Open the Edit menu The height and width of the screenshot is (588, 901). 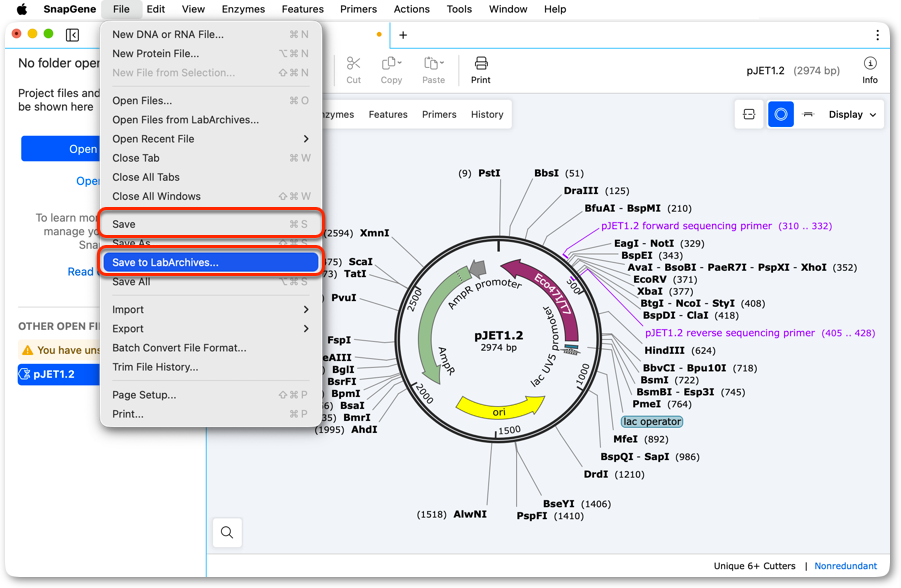[x=156, y=9]
